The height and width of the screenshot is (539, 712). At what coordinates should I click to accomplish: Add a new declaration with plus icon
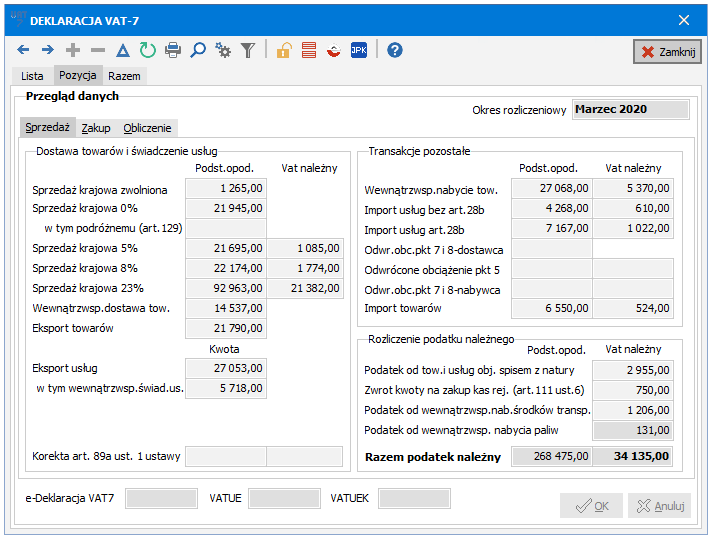click(73, 50)
